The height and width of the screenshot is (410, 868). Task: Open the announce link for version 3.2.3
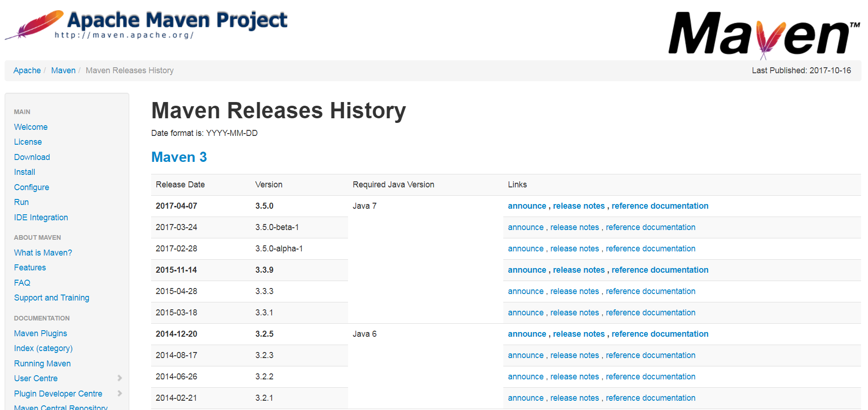[526, 355]
